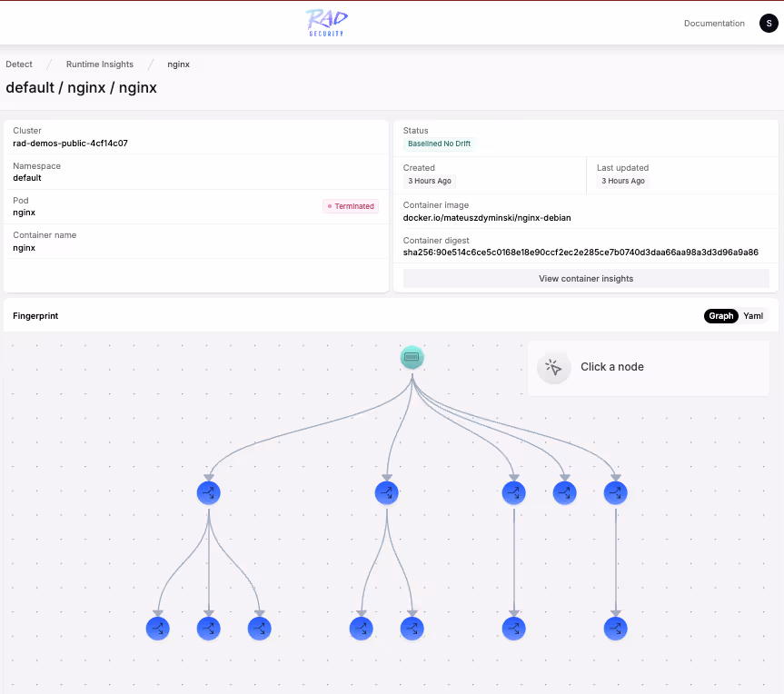
Task: Select the leftmost middle-row process node
Action: pos(209,493)
